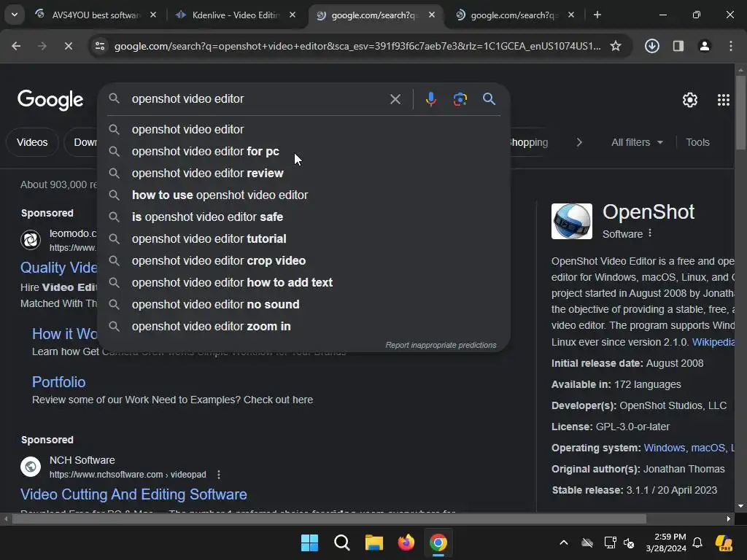Stop loading the page
Viewport: 747px width, 560px height.
click(x=68, y=46)
